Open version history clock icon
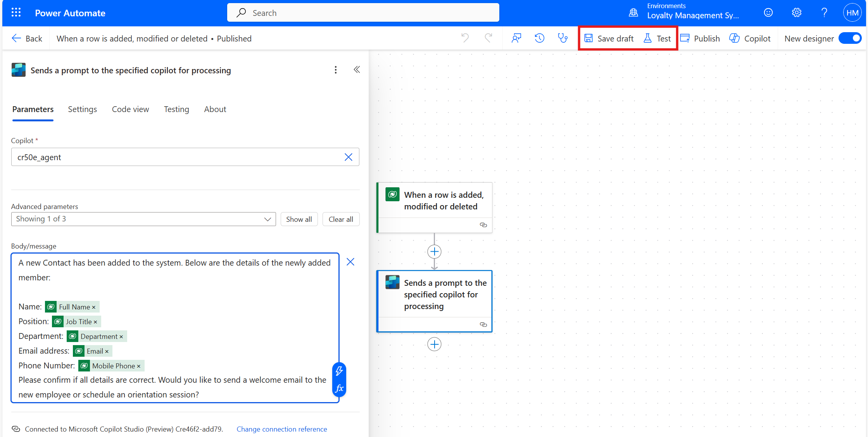 pyautogui.click(x=539, y=38)
